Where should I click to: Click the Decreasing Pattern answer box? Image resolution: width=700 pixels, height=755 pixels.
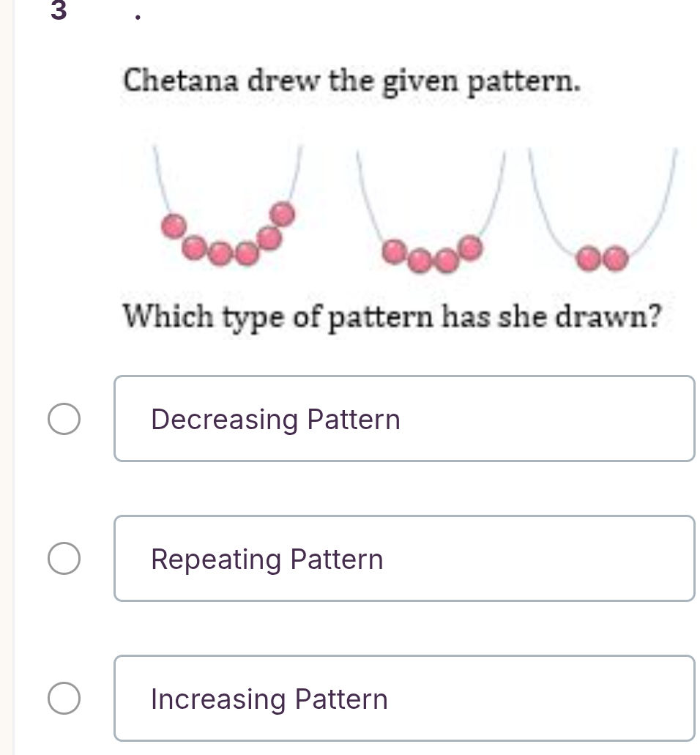tap(405, 418)
